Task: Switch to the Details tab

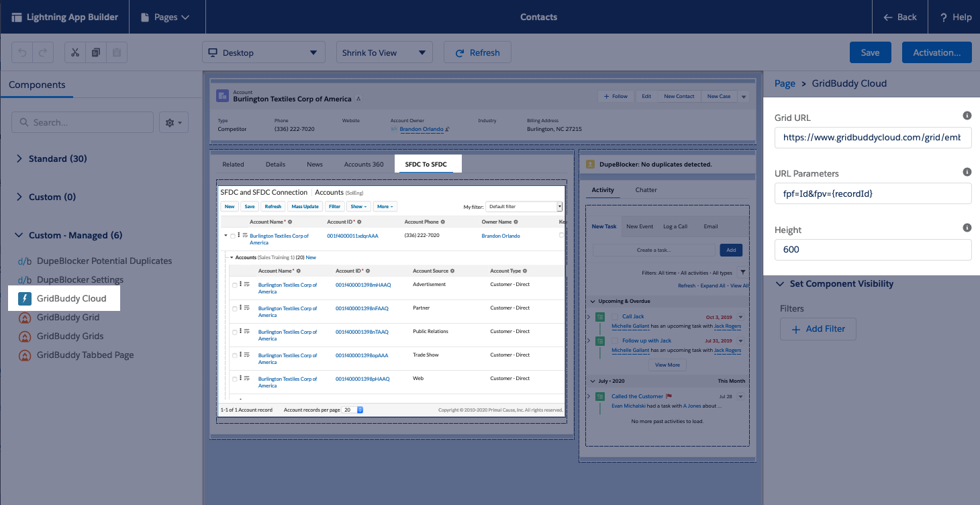Action: (275, 164)
